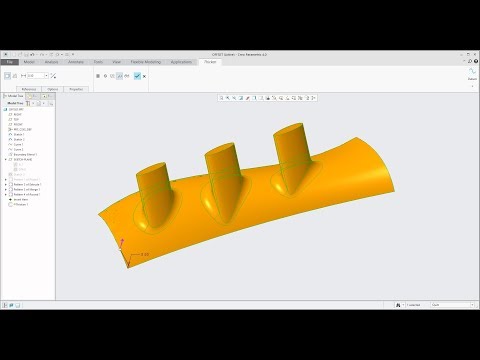Click the thickness value input field

35,76
